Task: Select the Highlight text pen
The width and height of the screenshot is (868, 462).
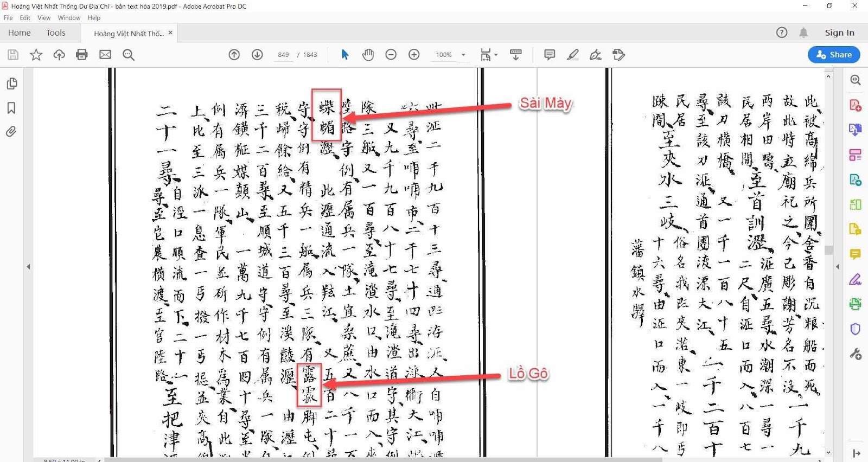Action: coord(572,55)
